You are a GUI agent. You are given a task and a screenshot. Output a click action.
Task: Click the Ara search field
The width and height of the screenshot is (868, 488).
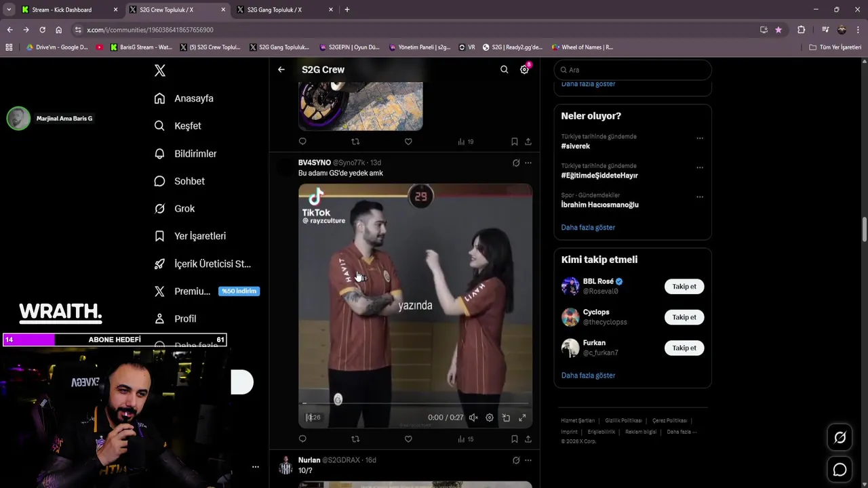(x=633, y=70)
